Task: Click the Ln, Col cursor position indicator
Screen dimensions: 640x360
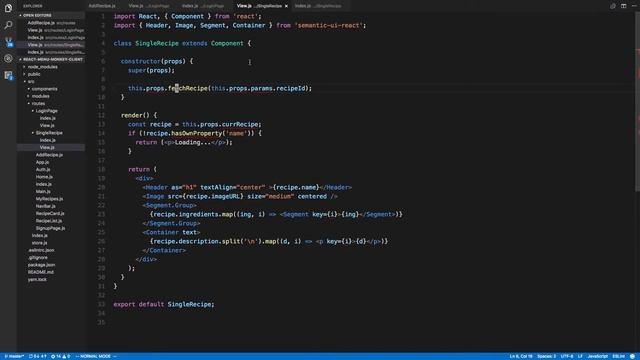Action: [x=521, y=356]
